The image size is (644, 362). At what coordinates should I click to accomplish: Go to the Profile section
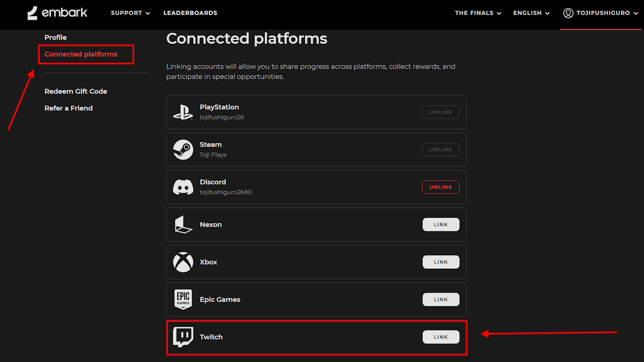click(56, 38)
